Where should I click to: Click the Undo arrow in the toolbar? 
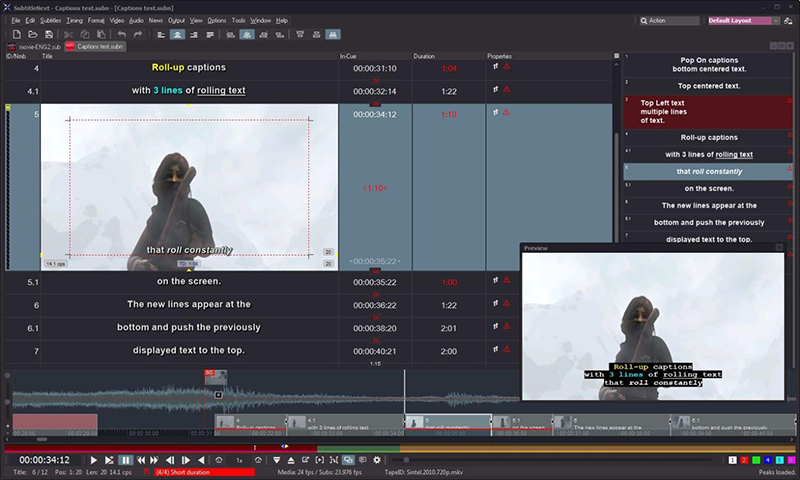(x=121, y=34)
